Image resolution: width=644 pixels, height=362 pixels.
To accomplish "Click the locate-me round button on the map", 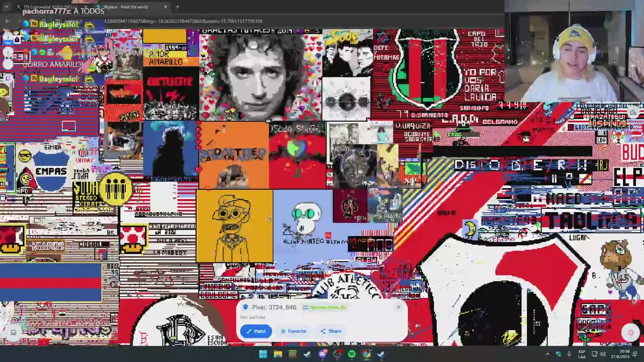I will coord(630,332).
